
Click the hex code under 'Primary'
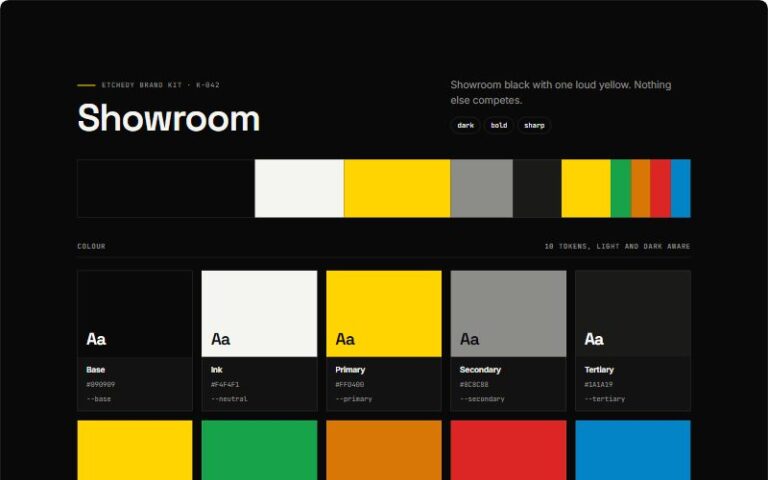pyautogui.click(x=349, y=384)
